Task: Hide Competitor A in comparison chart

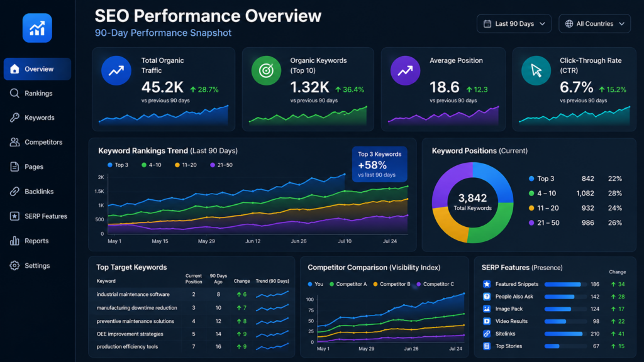Action: coord(348,284)
